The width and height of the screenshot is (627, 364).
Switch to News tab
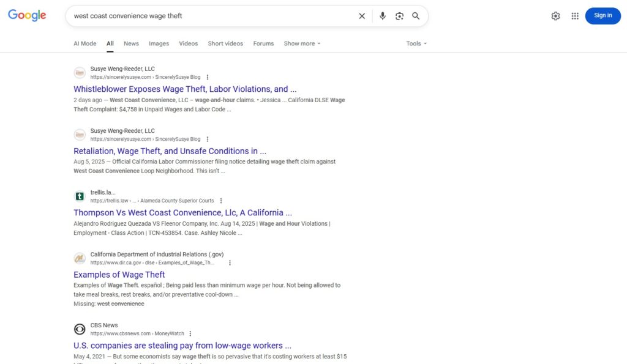(131, 43)
